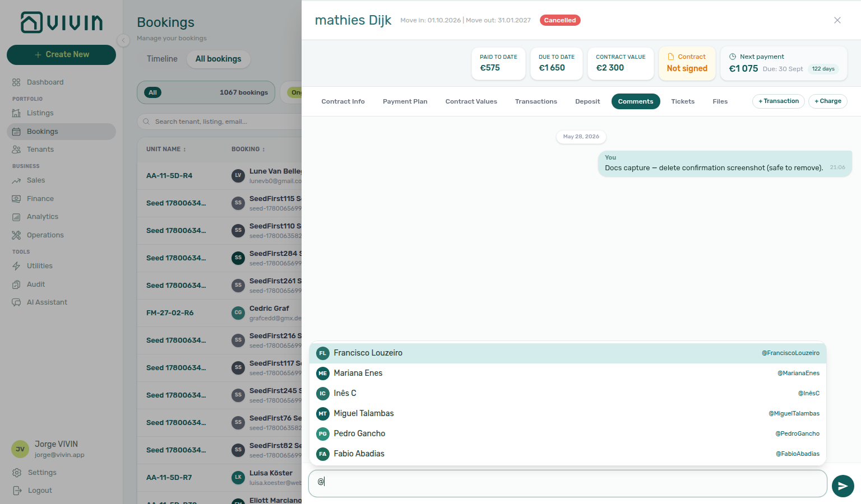The image size is (861, 504).
Task: Sort the table by Booking column
Action: tap(248, 150)
